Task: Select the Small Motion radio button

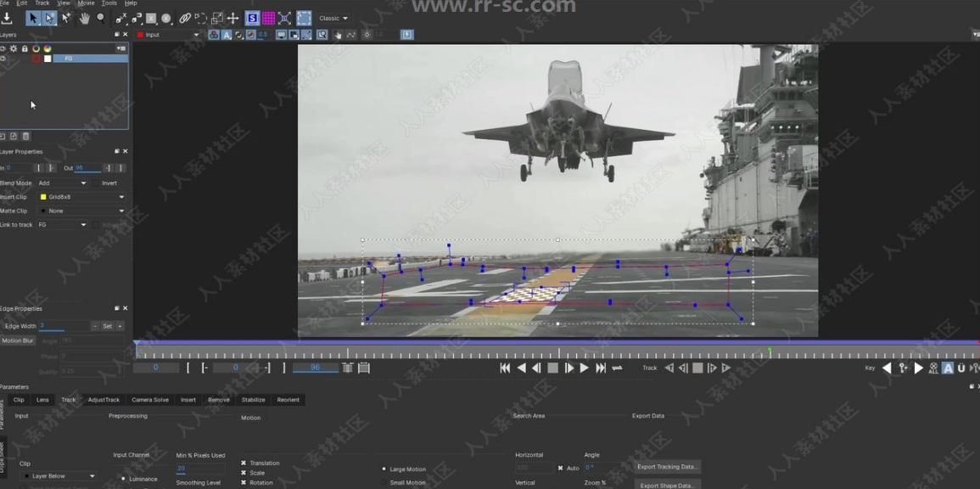Action: pos(384,483)
